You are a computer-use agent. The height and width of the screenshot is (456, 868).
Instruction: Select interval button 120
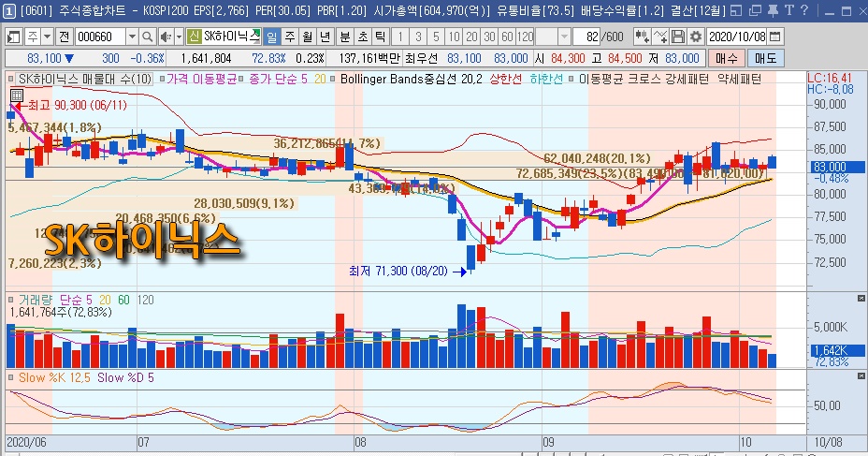526,37
